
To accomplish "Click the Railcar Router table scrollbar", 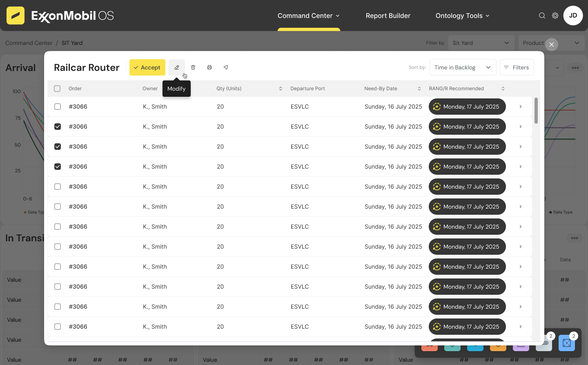I will 536,110.
